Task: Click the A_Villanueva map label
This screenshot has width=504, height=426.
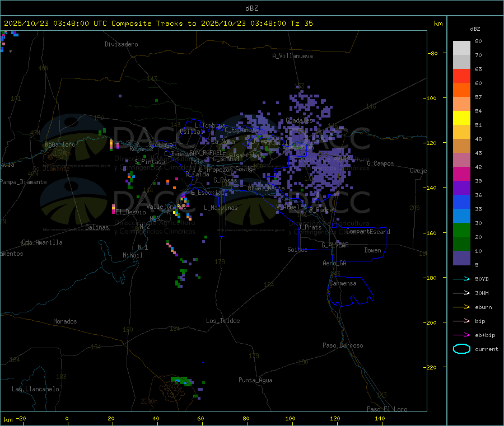Action: click(x=292, y=56)
